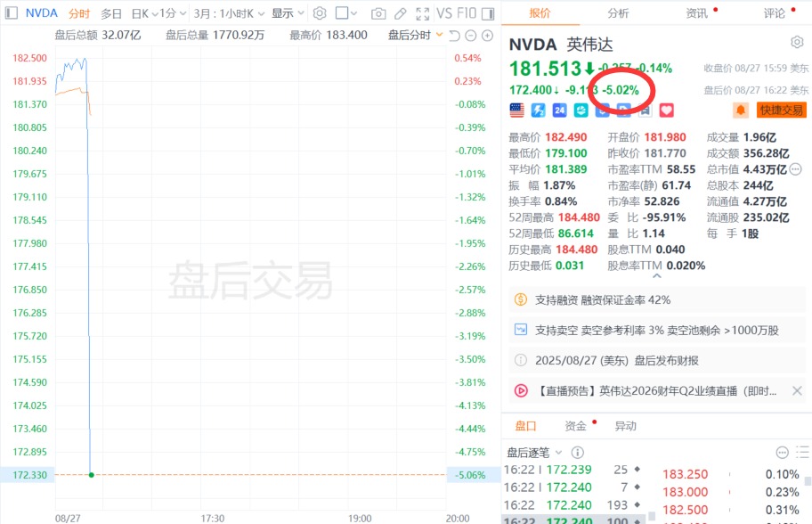Toggle the right sidebar panel icon
The height and width of the screenshot is (524, 812).
coord(488,13)
